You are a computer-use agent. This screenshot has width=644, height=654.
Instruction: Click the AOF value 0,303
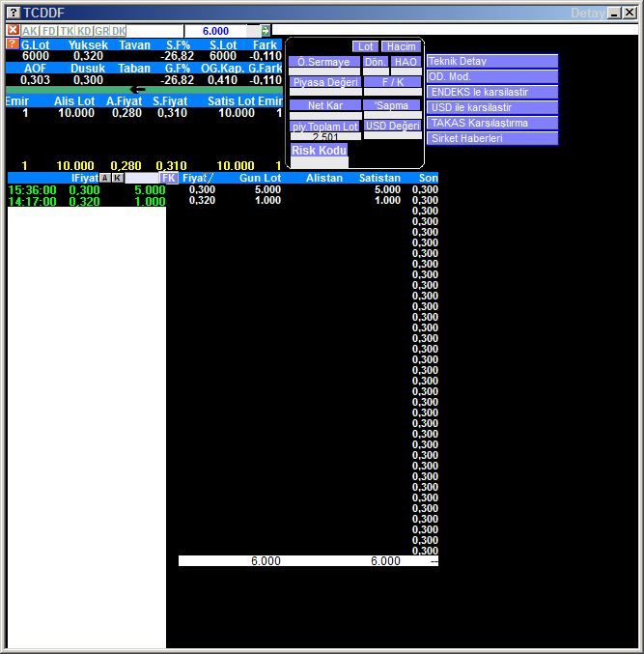(35, 80)
